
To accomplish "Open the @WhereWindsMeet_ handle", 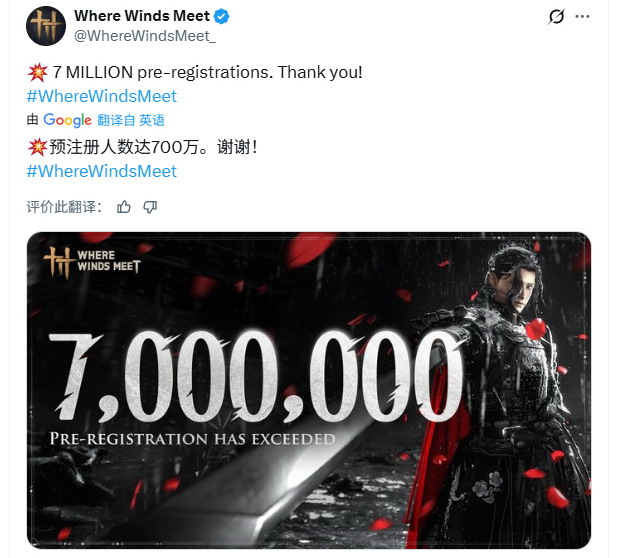I will tap(145, 36).
